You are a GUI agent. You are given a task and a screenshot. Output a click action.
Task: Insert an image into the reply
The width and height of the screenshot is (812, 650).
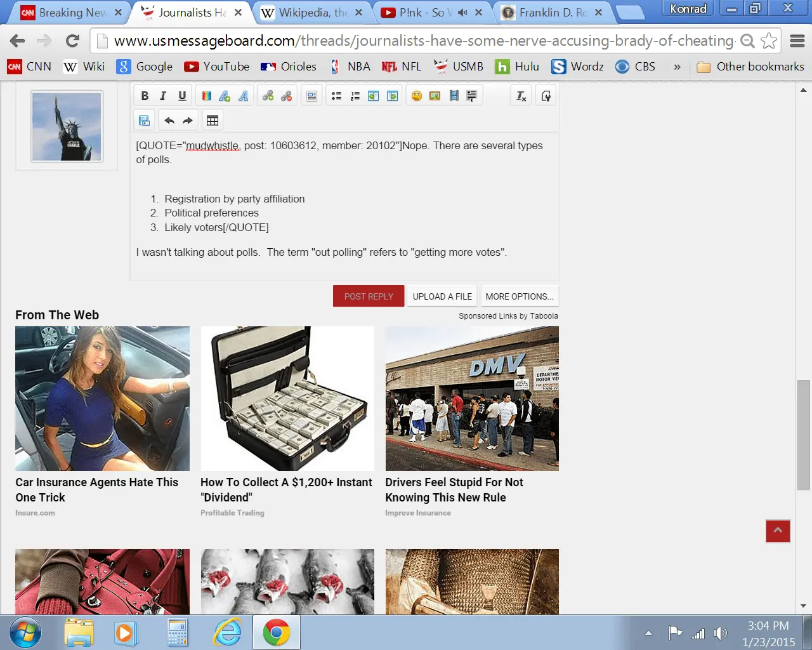click(435, 96)
